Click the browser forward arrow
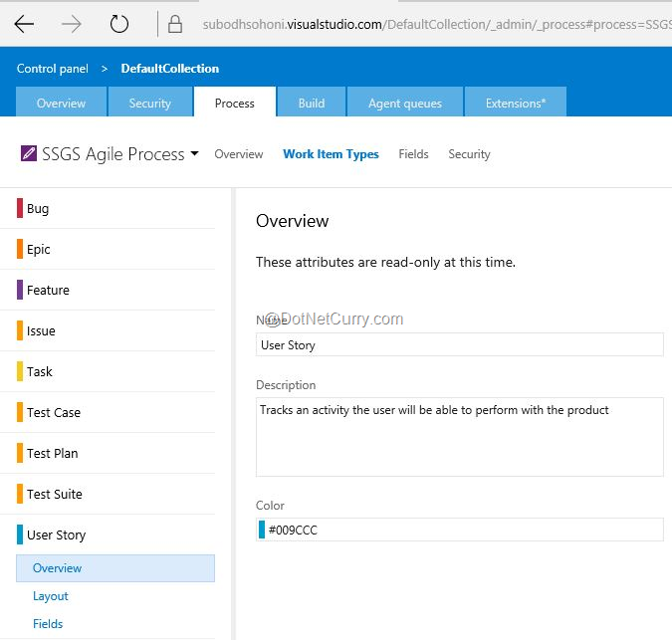 pos(71,24)
